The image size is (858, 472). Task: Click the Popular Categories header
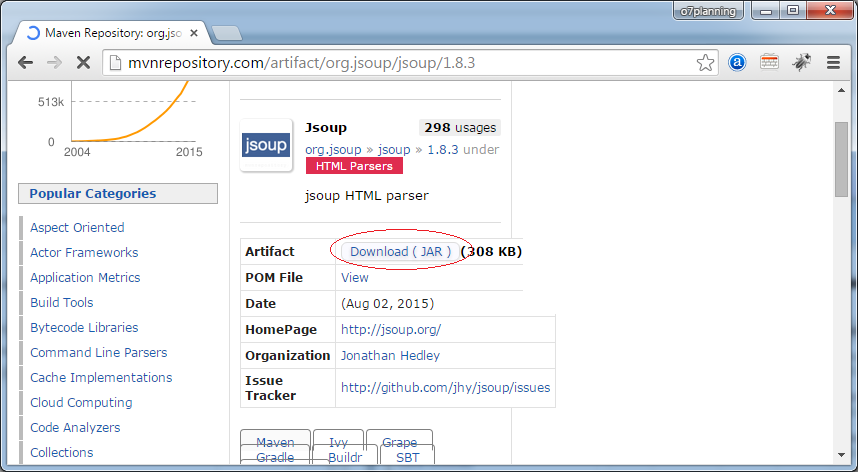(118, 194)
